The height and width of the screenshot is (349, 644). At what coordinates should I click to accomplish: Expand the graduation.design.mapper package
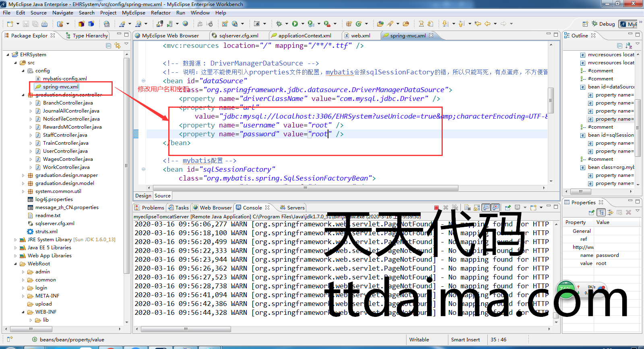[23, 175]
